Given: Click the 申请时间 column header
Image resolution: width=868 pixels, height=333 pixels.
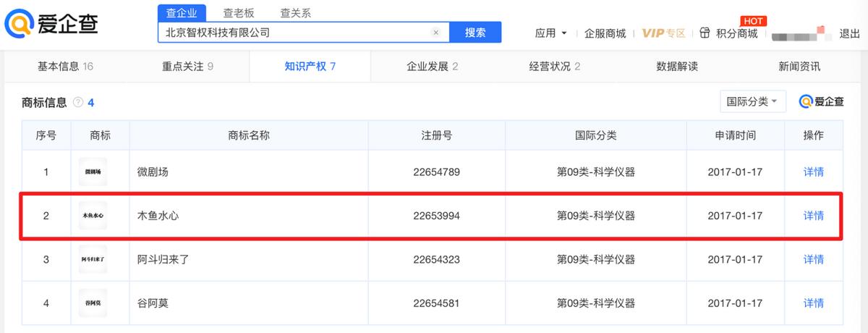Looking at the screenshot, I should click(735, 135).
